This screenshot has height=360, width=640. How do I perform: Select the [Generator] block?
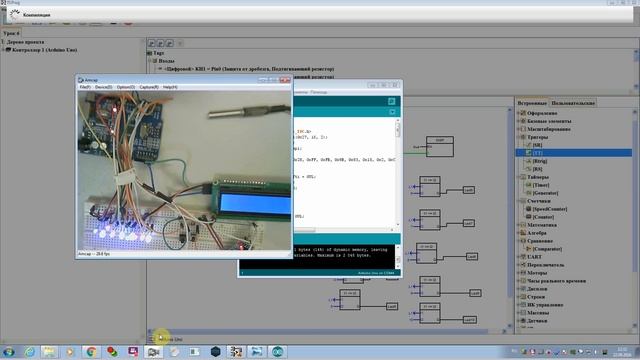545,193
